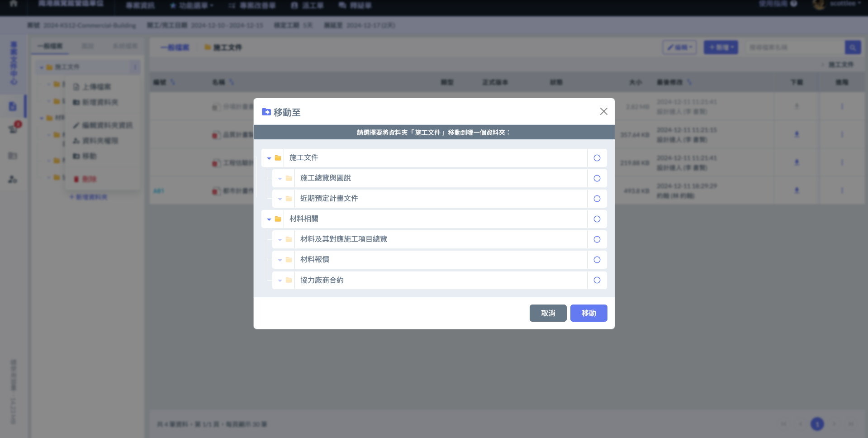The width and height of the screenshot is (868, 438).
Task: Select the 施工文件 radio button
Action: click(x=597, y=158)
